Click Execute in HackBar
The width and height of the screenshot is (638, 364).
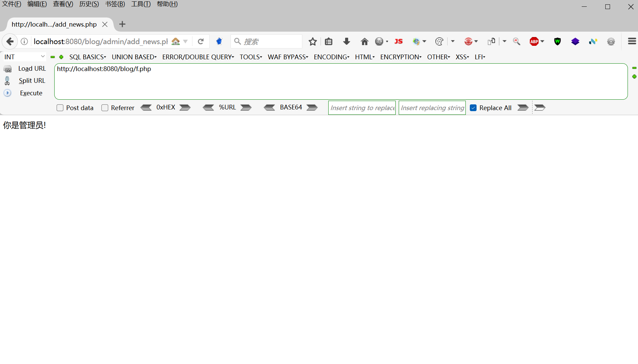pyautogui.click(x=31, y=93)
